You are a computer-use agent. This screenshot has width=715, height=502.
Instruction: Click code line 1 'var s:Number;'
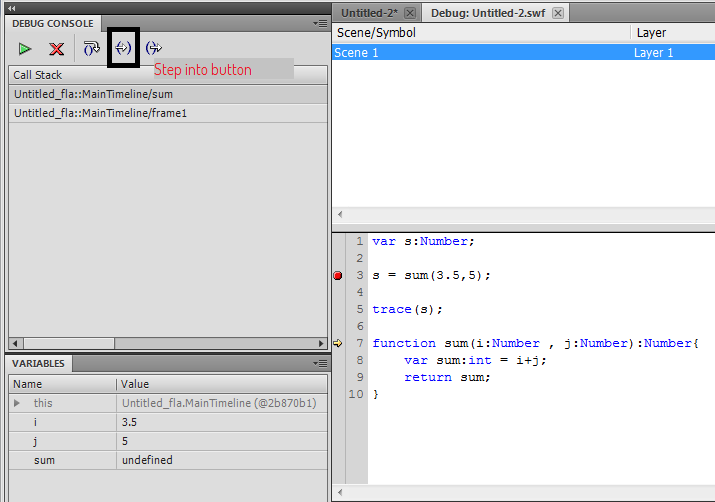click(x=423, y=241)
